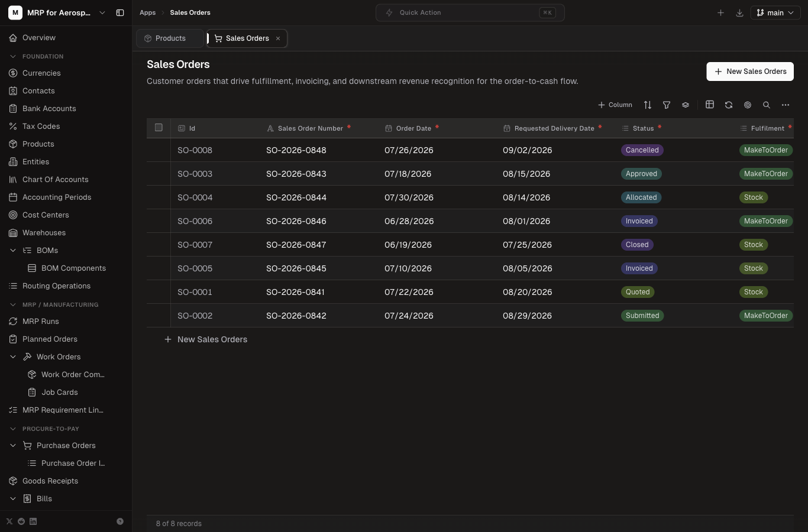Open the filter funnel icon
The height and width of the screenshot is (532, 808).
coord(667,105)
